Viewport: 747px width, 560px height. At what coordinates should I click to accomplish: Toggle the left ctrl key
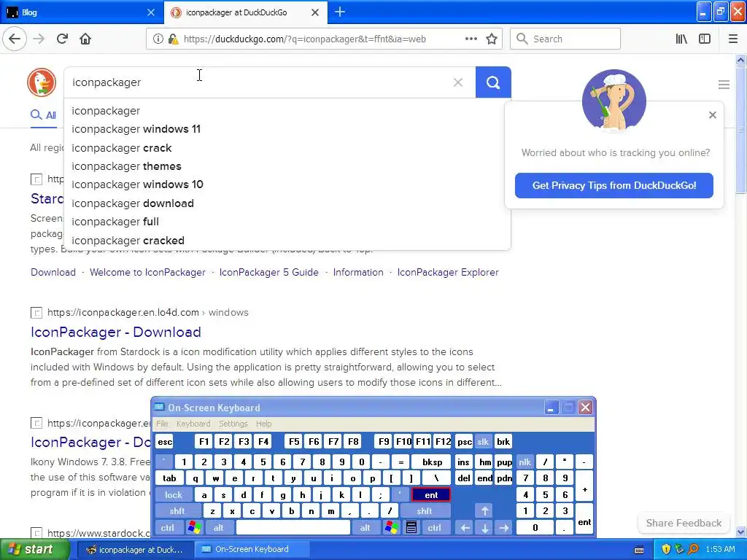tap(168, 528)
